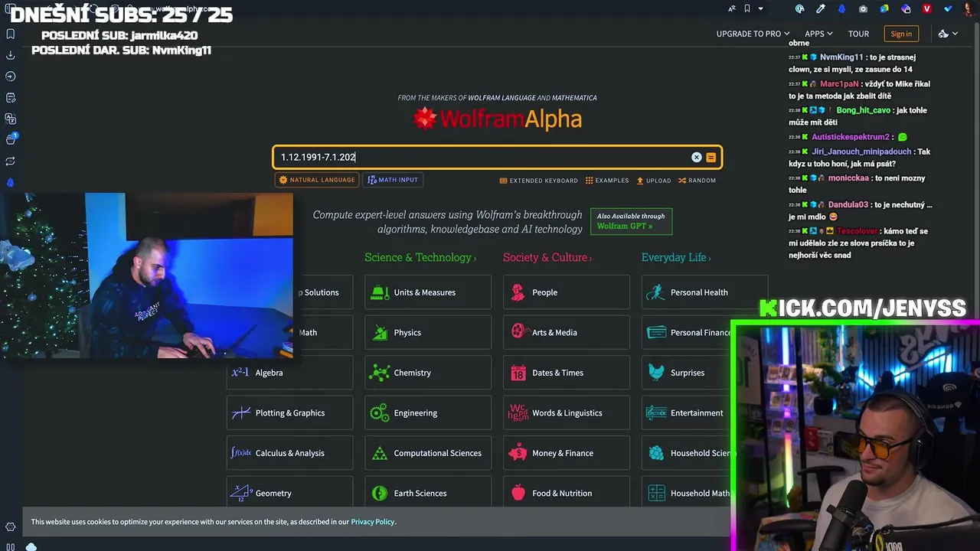Open the Calculus & Analysis topic

289,453
